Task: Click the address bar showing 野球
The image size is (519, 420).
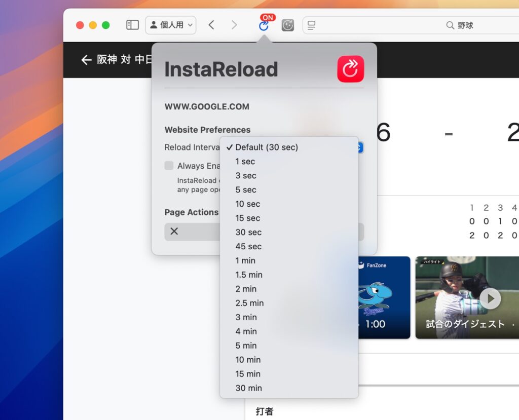Action: 411,25
